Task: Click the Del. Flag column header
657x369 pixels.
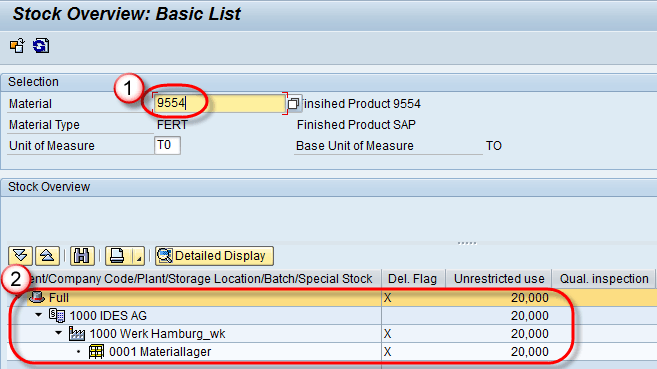Action: pos(413,279)
